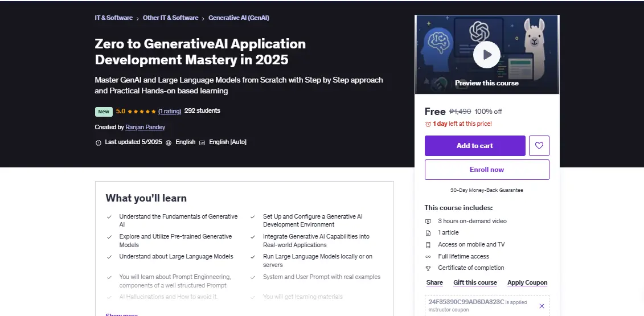Click This course includes heading
644x316 pixels.
[458, 208]
